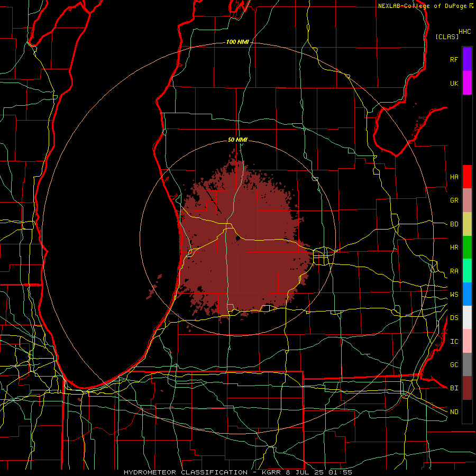Viewport: 476px width, 476px height.
Task: Select the red HA legend swatch
Action: click(x=467, y=177)
